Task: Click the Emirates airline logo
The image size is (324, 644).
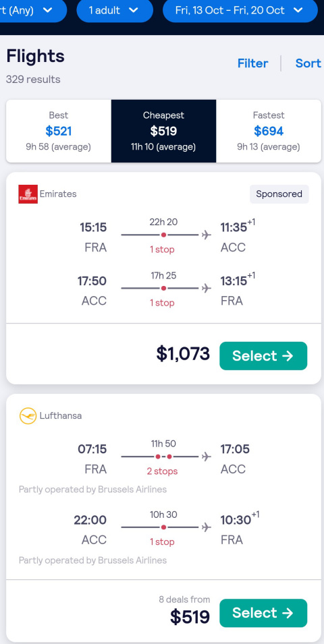Action: tap(28, 194)
